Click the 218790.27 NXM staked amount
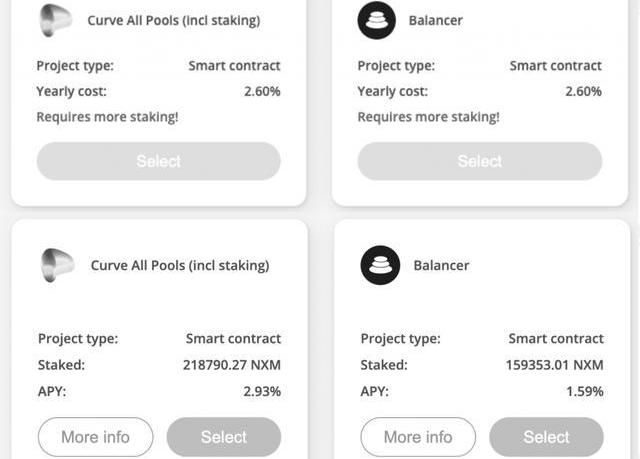Viewport: 640px width, 459px height. click(232, 365)
